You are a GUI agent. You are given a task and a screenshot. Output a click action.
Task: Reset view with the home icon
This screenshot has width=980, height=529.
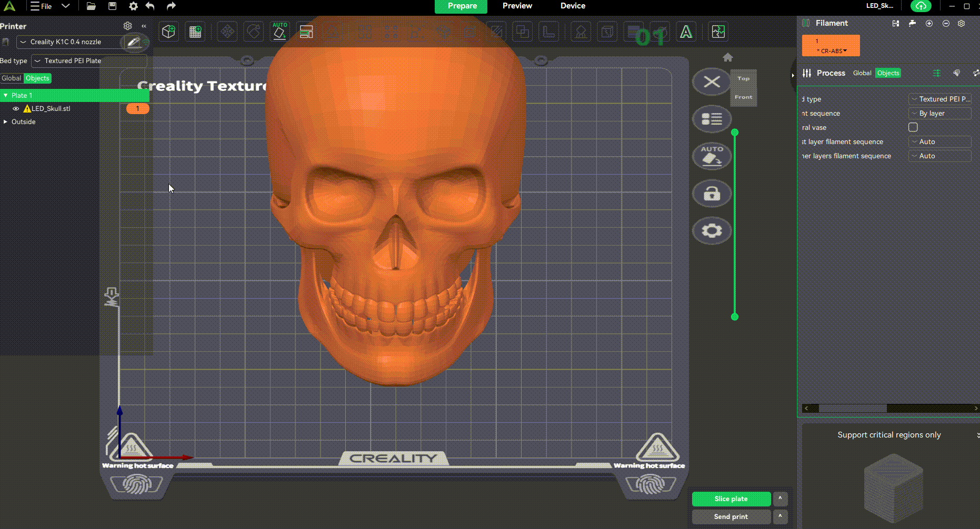pos(728,57)
